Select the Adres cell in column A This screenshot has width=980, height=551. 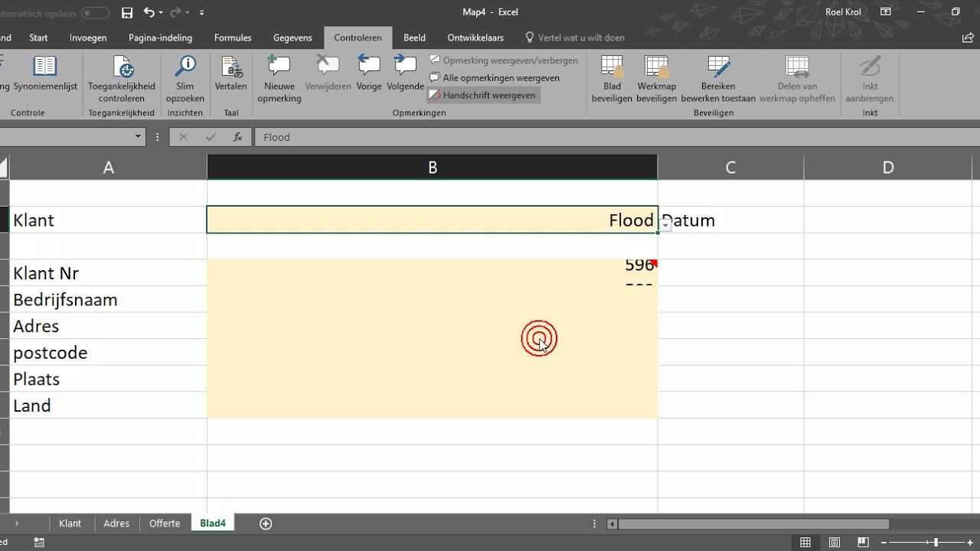tap(109, 326)
